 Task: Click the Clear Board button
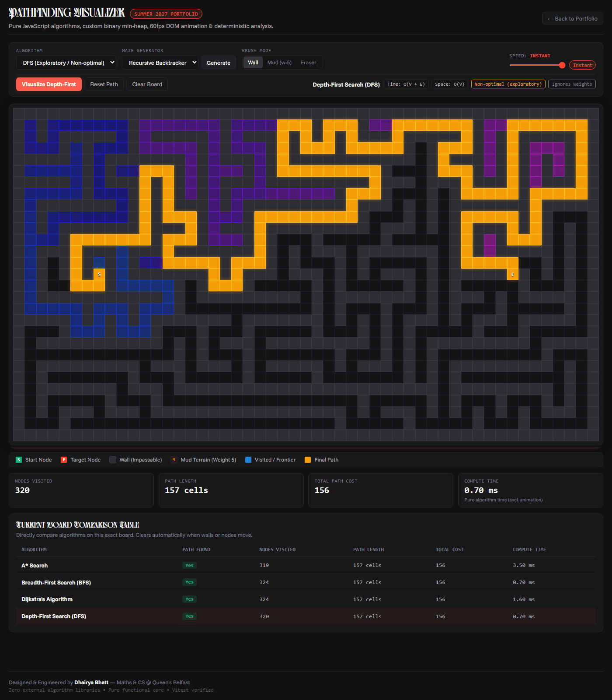[147, 84]
